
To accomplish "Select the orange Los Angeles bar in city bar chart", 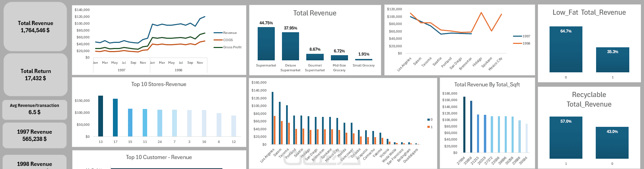I will point(275,130).
